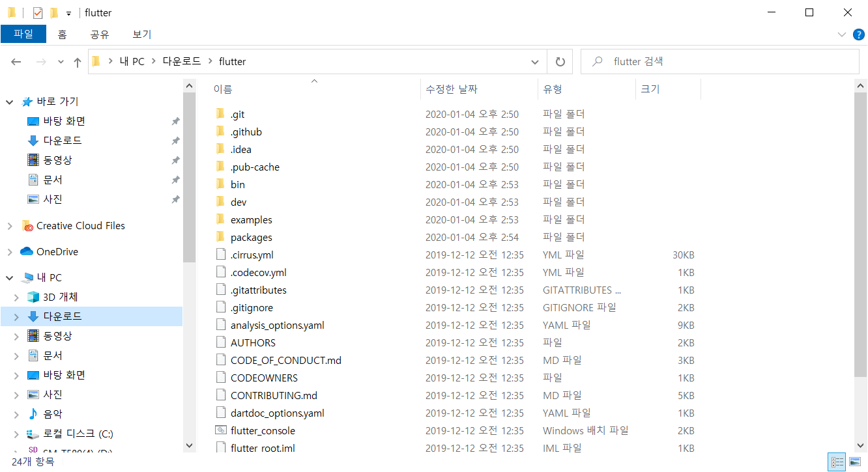Select the AUTHORS file icon
The image size is (868, 472).
(x=220, y=342)
